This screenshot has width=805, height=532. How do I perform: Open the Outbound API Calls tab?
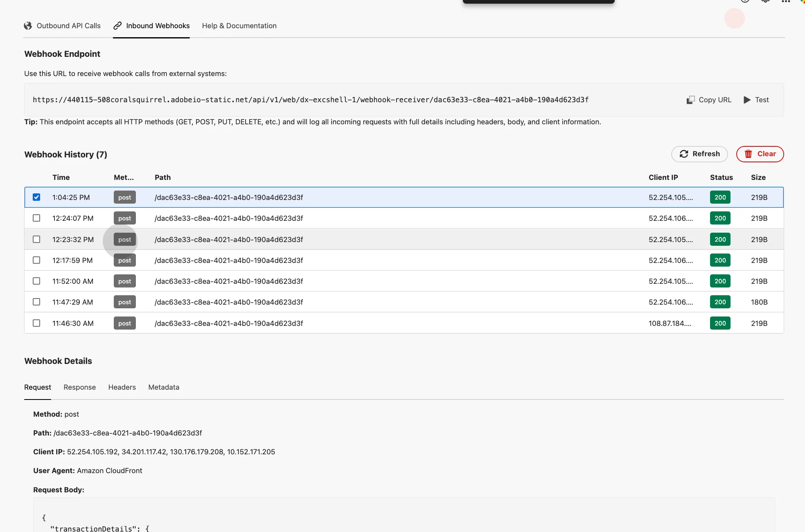pos(62,26)
